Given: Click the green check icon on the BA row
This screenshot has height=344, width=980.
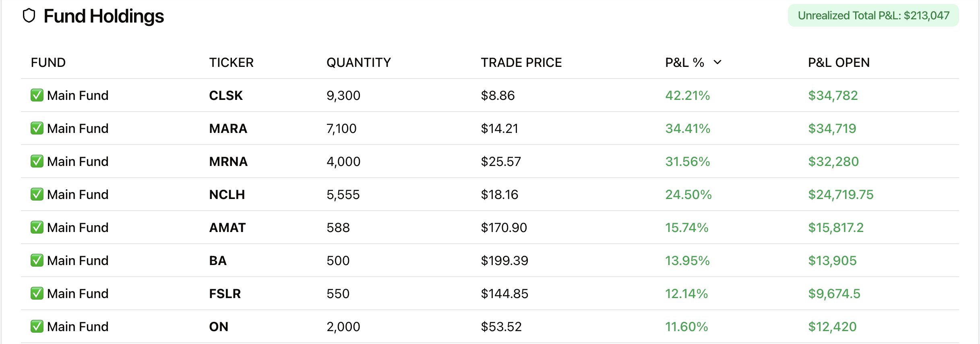Looking at the screenshot, I should 37,261.
